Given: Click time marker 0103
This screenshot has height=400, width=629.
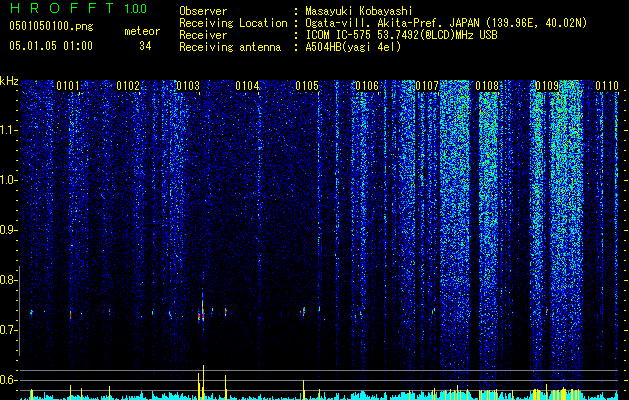Looking at the screenshot, I should click(x=188, y=86).
